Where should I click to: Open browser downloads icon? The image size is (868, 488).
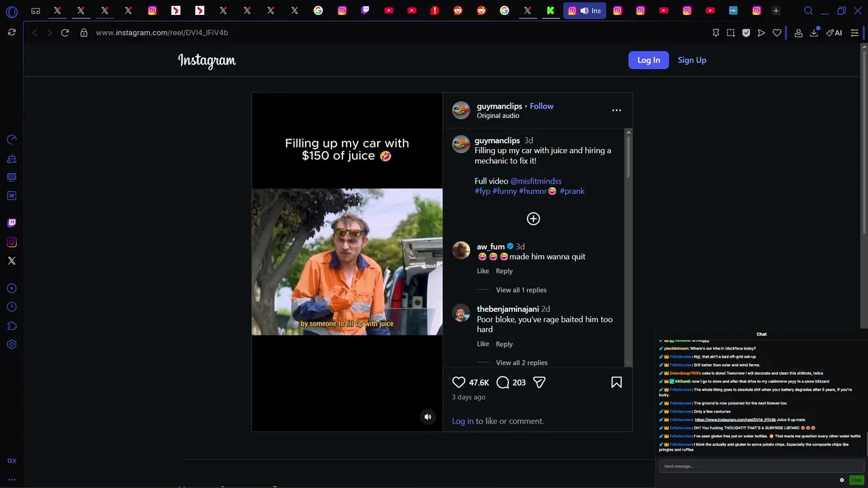[814, 33]
